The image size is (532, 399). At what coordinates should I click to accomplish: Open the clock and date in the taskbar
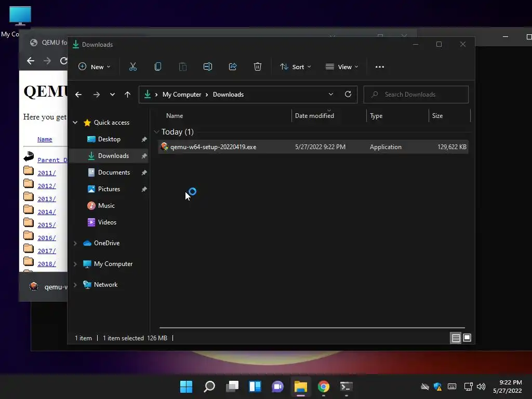click(x=508, y=387)
